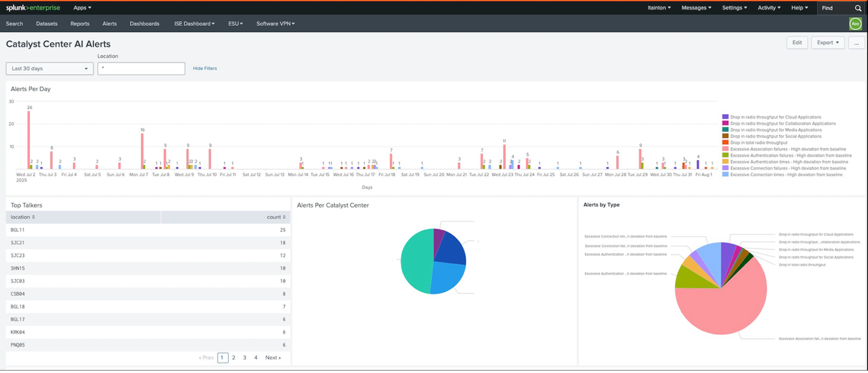The height and width of the screenshot is (373, 868).
Task: Open the ellipsis more-actions menu beside Export
Action: [x=856, y=43]
